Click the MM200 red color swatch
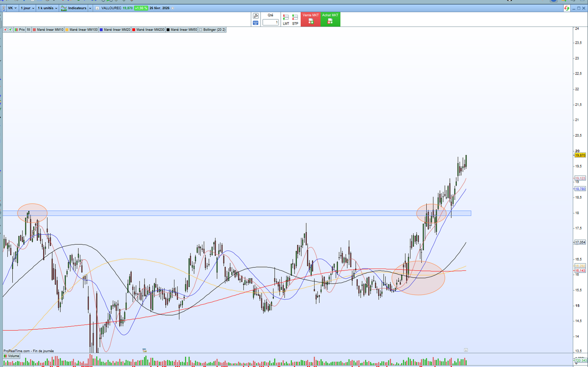Viewport: 588px width, 367px height. tap(134, 30)
